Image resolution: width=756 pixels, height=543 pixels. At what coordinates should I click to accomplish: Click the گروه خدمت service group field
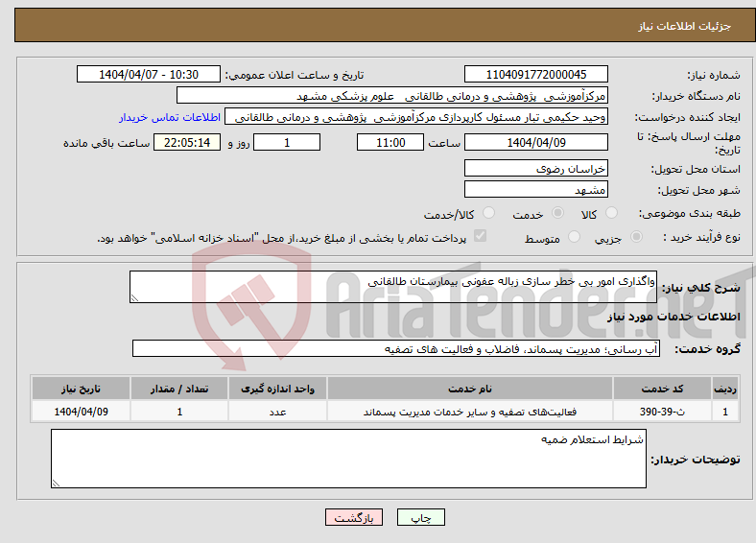396,348
